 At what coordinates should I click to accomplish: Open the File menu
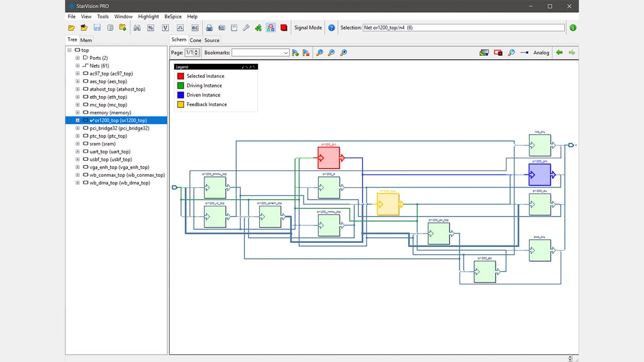[x=72, y=17]
